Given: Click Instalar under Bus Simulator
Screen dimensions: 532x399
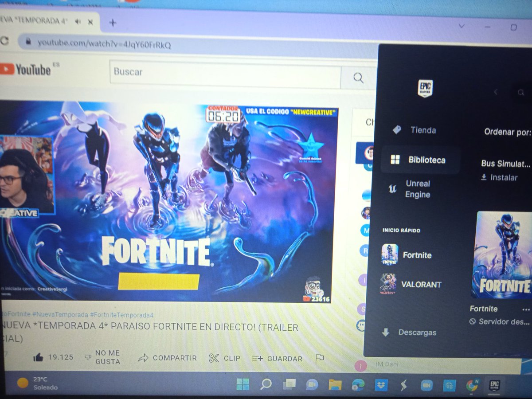Looking at the screenshot, I should click(x=499, y=177).
